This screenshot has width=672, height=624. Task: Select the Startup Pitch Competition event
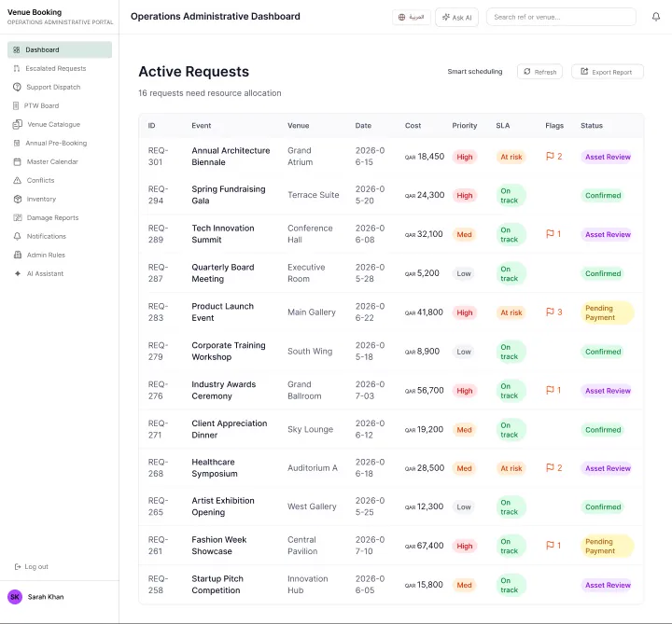tap(217, 584)
